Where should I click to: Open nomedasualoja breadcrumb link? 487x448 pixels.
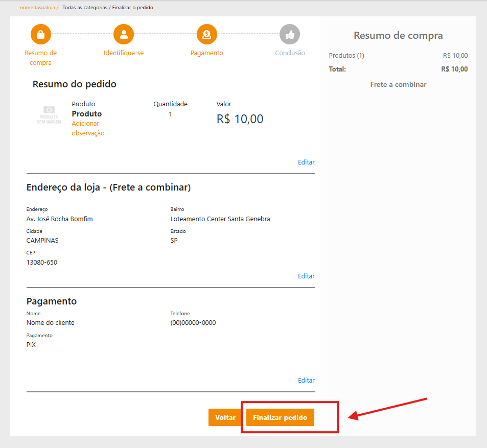38,8
